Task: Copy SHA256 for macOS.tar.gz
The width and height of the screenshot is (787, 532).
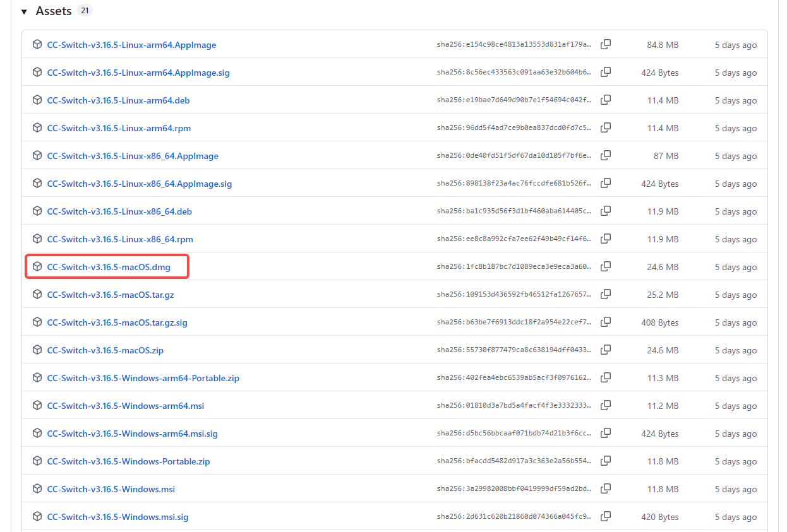Action: point(606,295)
